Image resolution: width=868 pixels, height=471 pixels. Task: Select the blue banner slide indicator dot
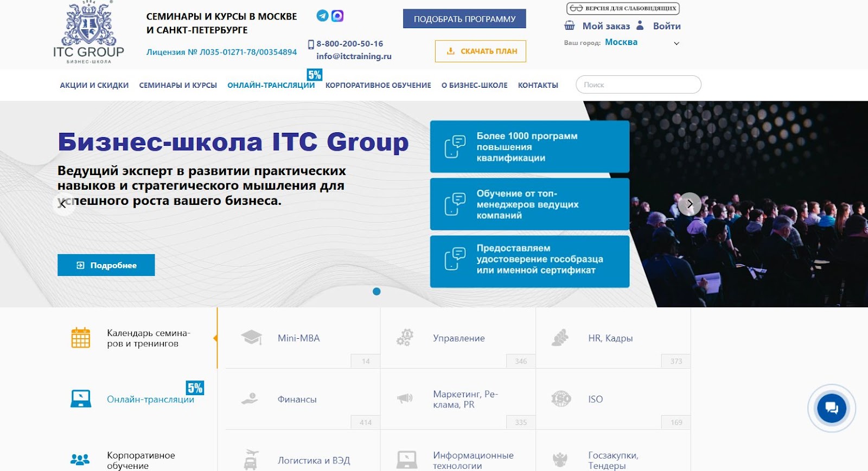click(x=376, y=292)
